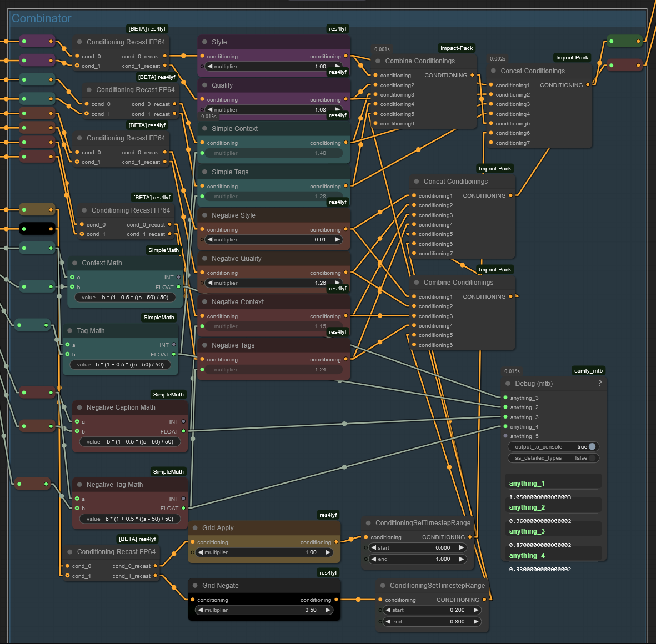The image size is (656, 644).
Task: Click the Context Math node collapse dot
Action: [x=74, y=263]
